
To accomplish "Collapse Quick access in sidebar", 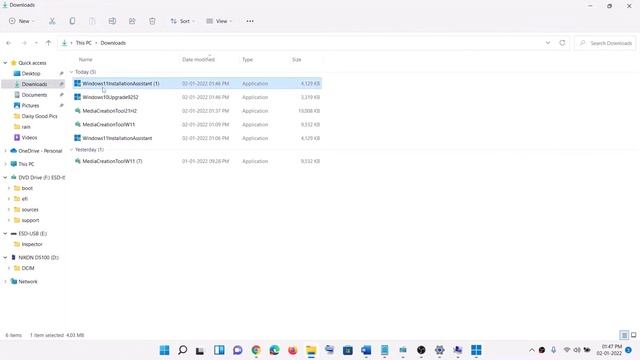I will coord(5,63).
